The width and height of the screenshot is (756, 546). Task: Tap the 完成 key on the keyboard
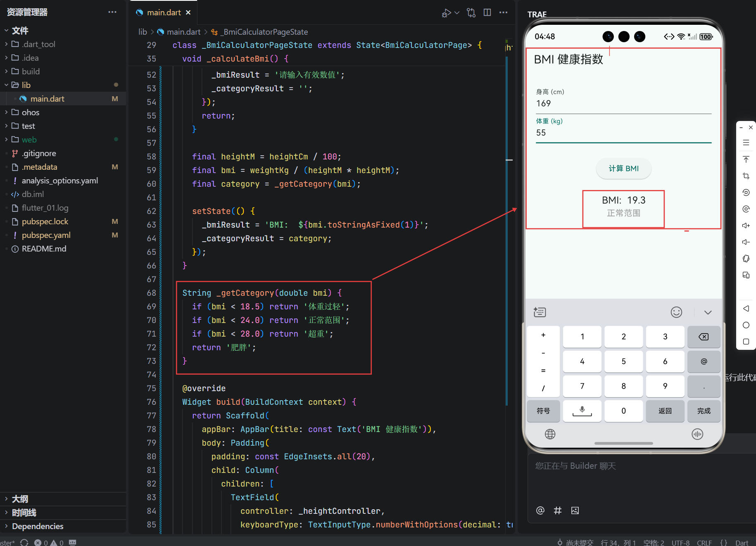704,411
